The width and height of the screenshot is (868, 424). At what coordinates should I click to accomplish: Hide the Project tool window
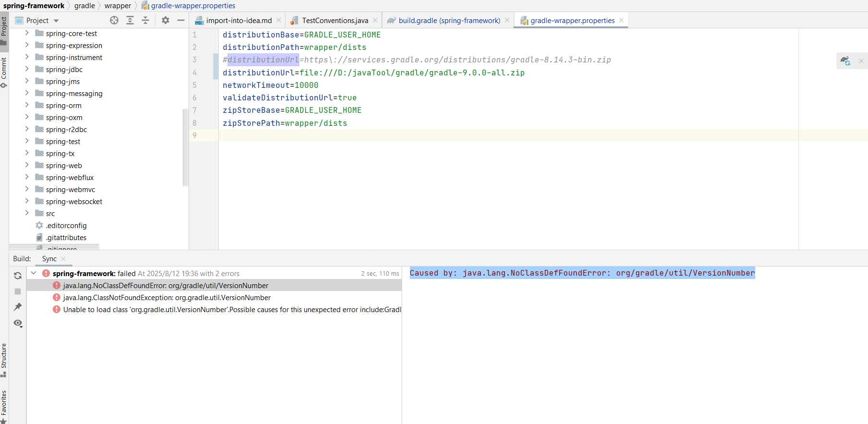181,20
